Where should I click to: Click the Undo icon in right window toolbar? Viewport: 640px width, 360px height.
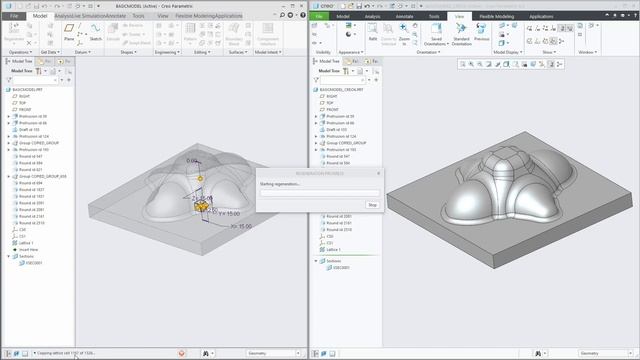[x=367, y=6]
